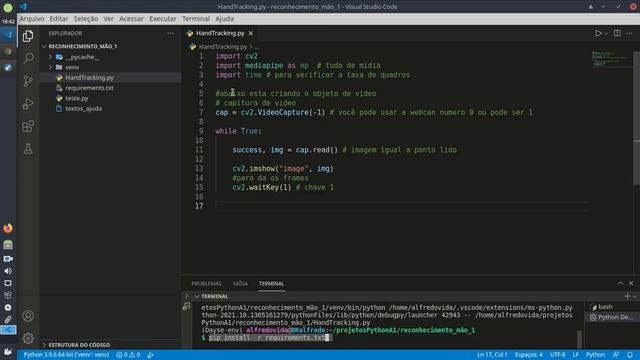This screenshot has width=640, height=360.
Task: Open the Arquivo menu
Action: [x=32, y=19]
